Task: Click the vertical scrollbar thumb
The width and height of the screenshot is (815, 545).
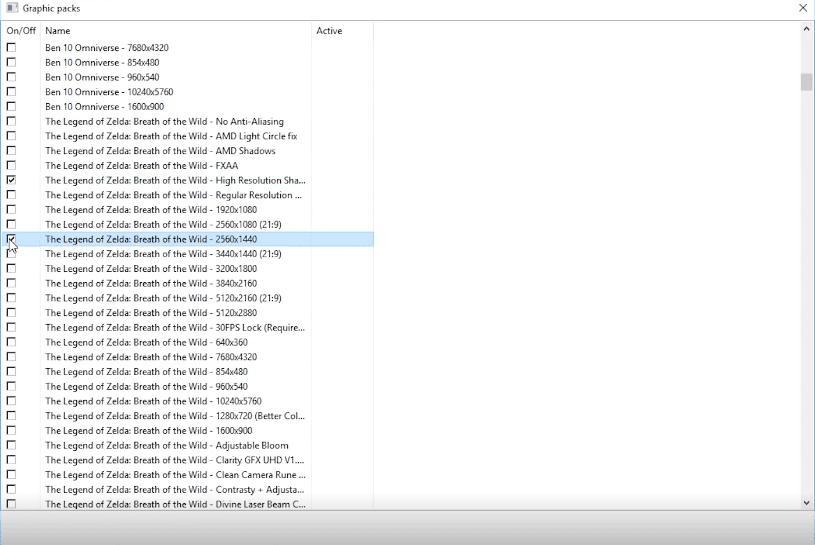Action: [x=806, y=82]
